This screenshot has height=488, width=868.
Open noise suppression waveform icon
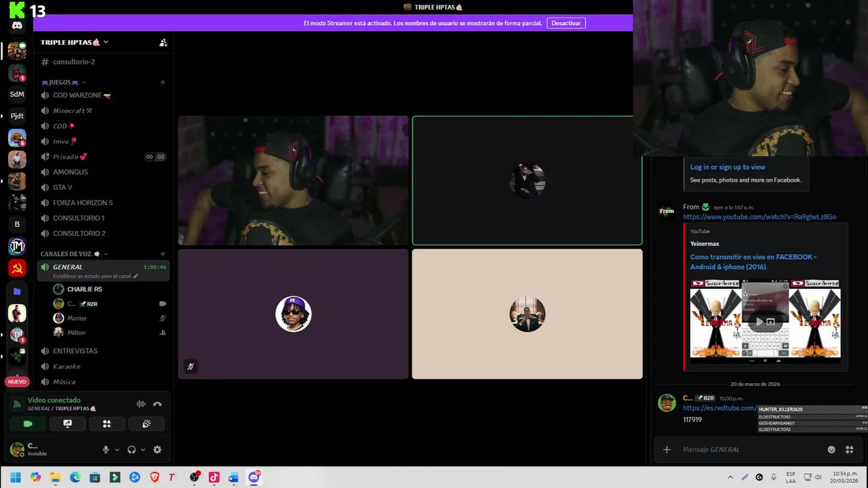[x=141, y=404]
